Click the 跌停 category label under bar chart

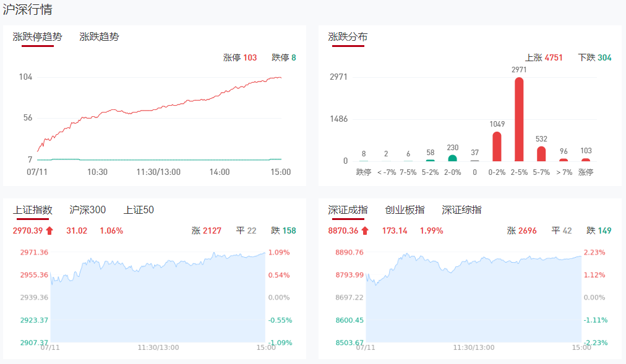pos(364,172)
